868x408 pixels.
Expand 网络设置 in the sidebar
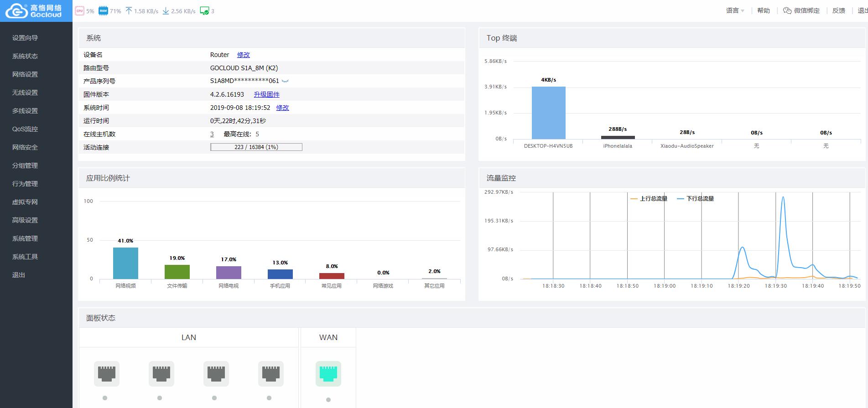tap(25, 74)
